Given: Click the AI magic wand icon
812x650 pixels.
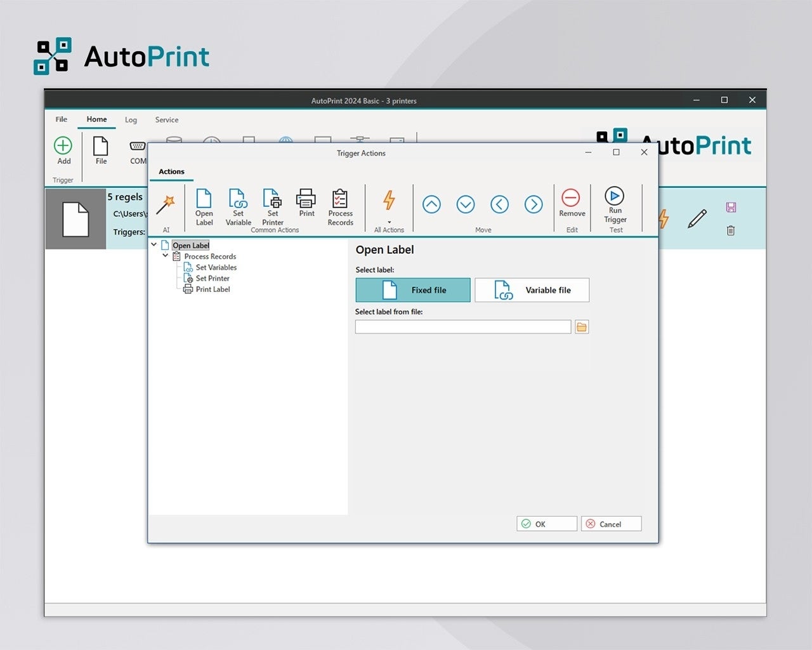Looking at the screenshot, I should click(166, 205).
